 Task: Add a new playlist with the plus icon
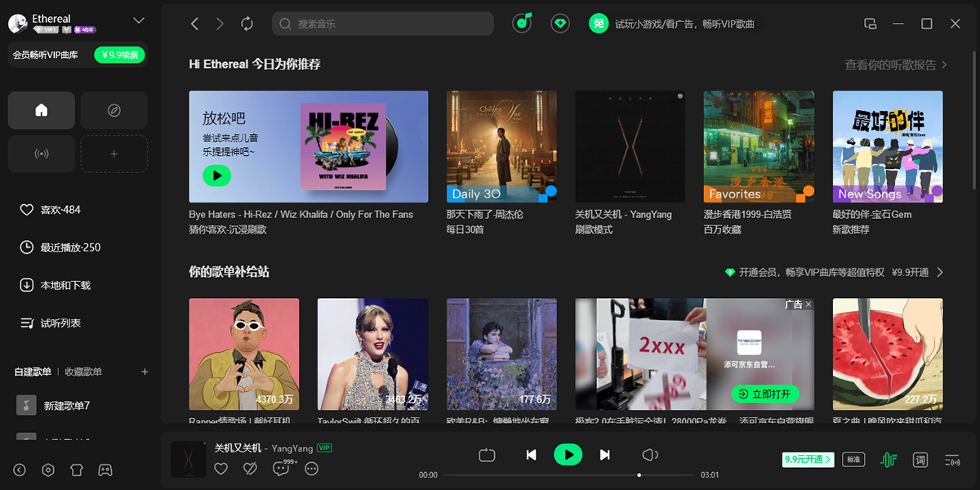click(x=145, y=372)
